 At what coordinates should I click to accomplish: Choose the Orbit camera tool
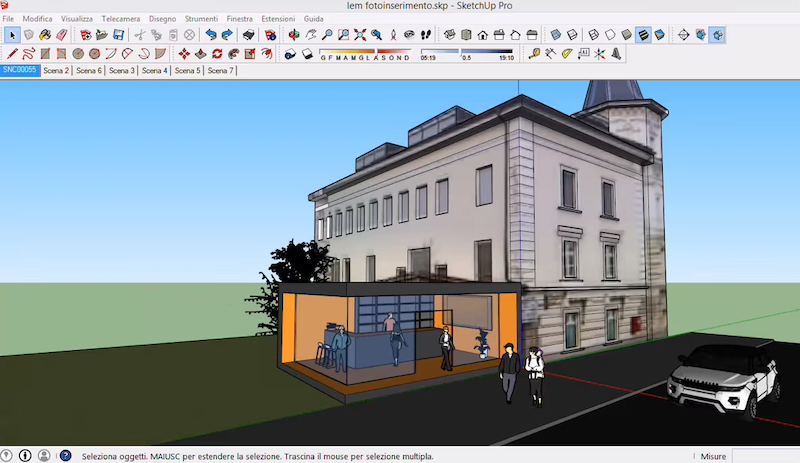pos(292,35)
